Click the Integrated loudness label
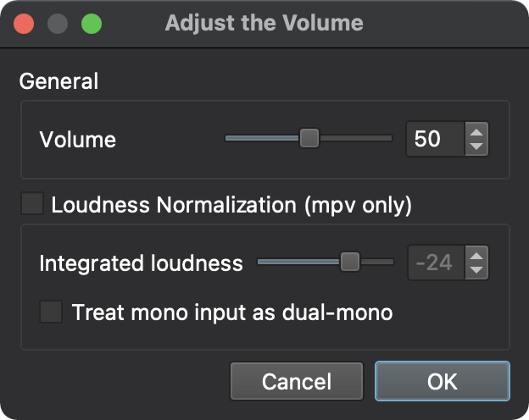The image size is (529, 420). (141, 263)
